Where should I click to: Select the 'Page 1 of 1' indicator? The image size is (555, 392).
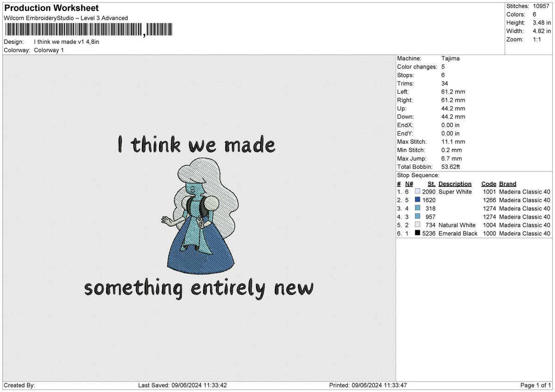(x=536, y=386)
